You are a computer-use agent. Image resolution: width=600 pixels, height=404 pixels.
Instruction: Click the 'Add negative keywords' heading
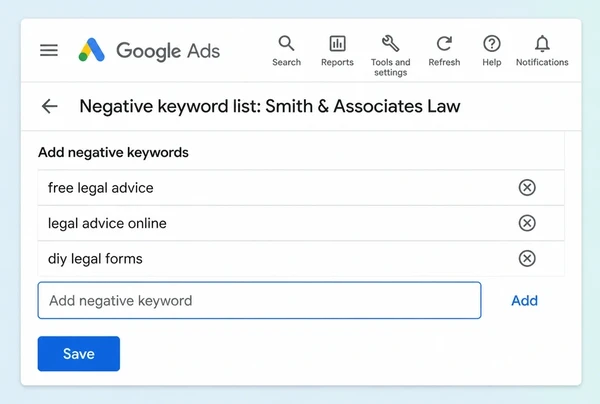[113, 153]
